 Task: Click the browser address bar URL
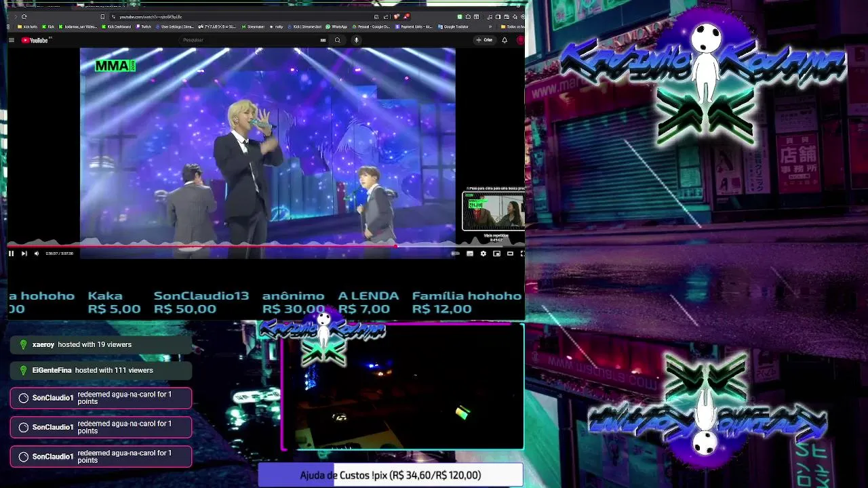click(x=151, y=16)
